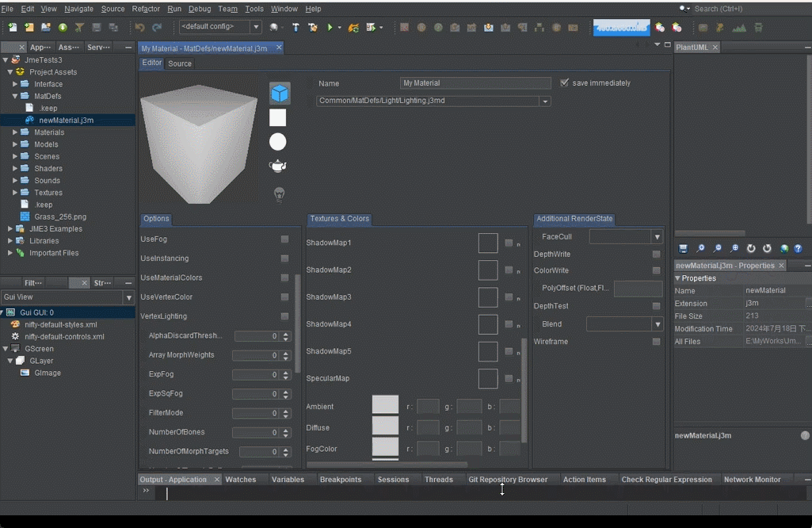Select newMaterial.j3m in the project tree
Screen dimensions: 812x528
pos(67,121)
